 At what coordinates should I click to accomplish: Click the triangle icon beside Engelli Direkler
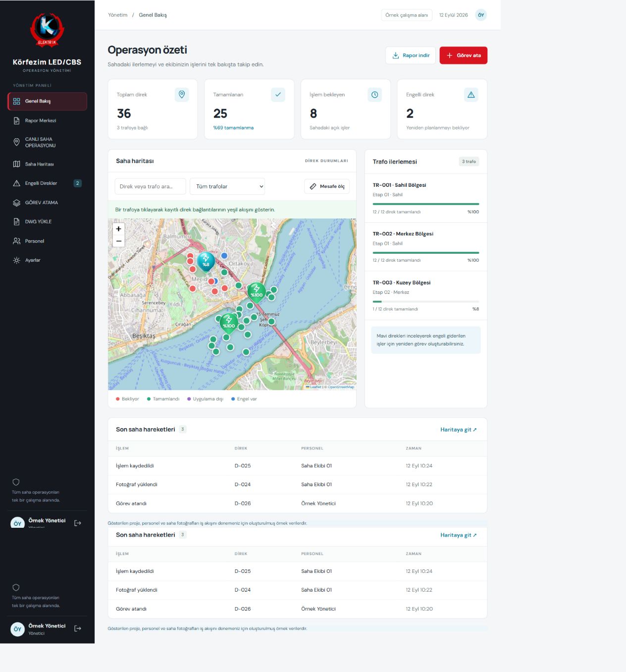click(x=16, y=183)
